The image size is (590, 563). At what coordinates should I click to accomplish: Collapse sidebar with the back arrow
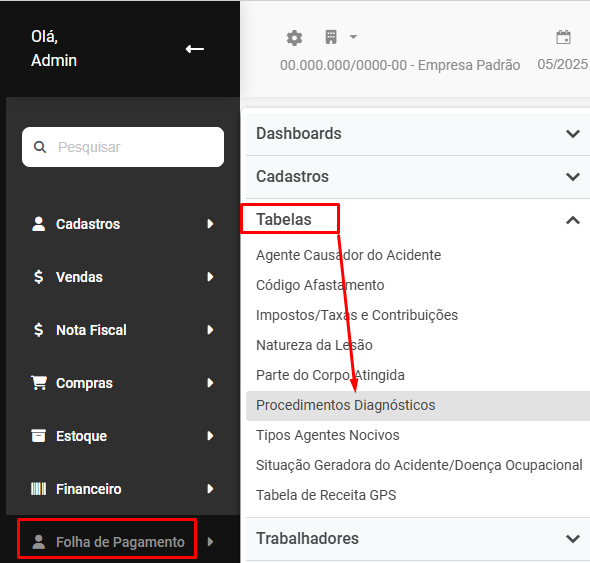pyautogui.click(x=195, y=49)
